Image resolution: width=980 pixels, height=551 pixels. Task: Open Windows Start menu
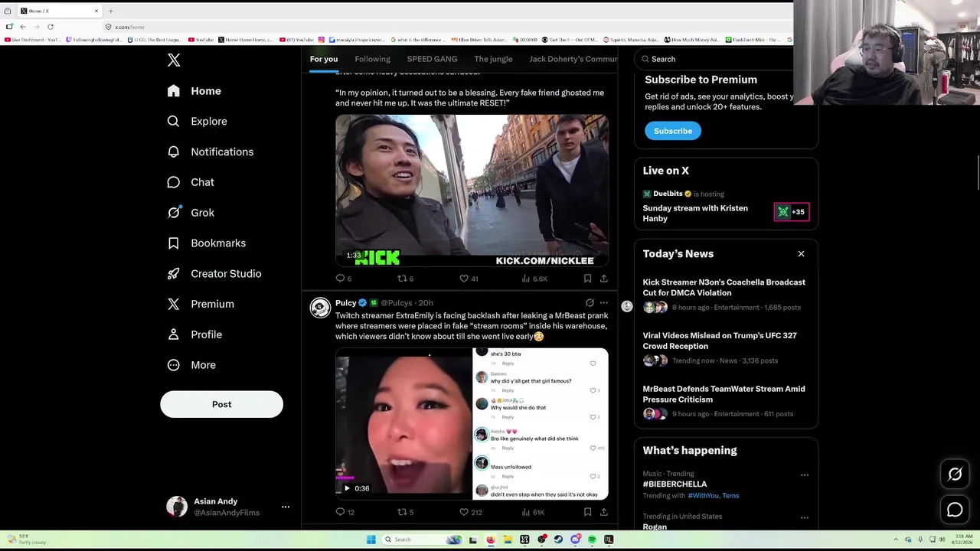point(371,540)
